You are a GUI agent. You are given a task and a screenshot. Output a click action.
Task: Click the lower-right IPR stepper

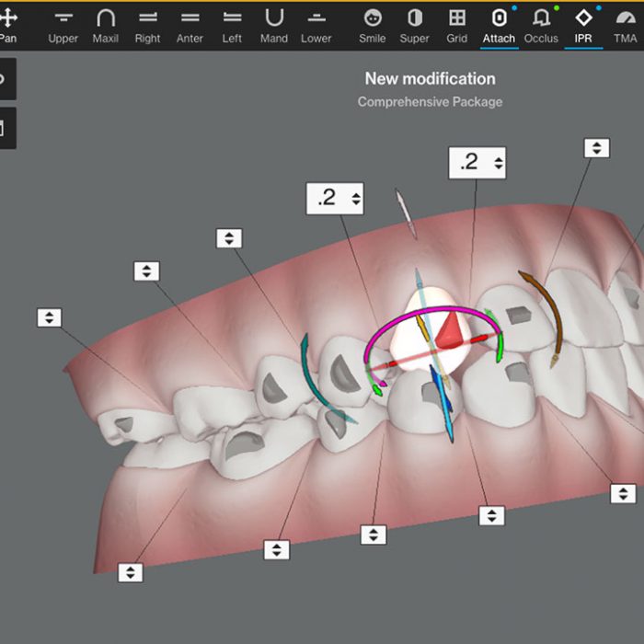pos(623,494)
